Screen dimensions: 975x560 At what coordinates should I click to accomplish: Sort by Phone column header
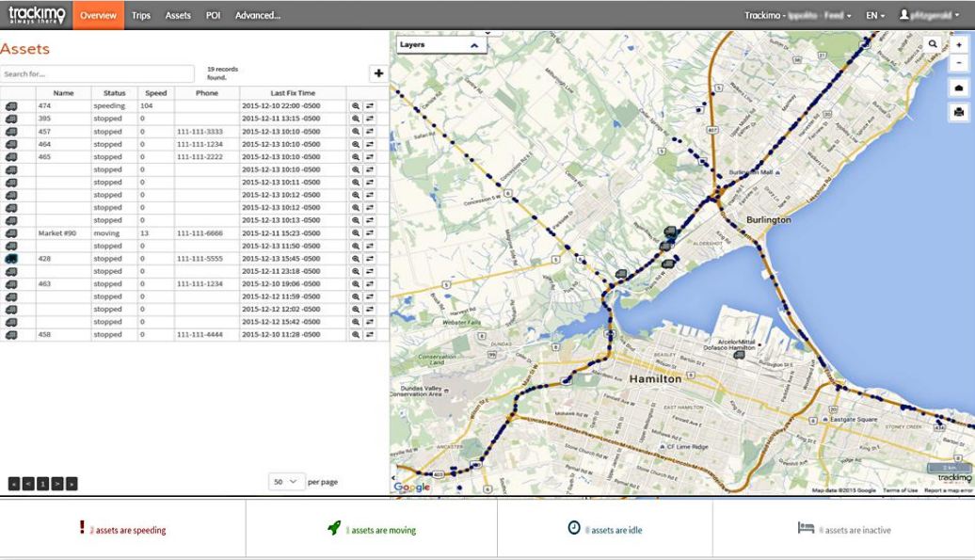pyautogui.click(x=207, y=93)
